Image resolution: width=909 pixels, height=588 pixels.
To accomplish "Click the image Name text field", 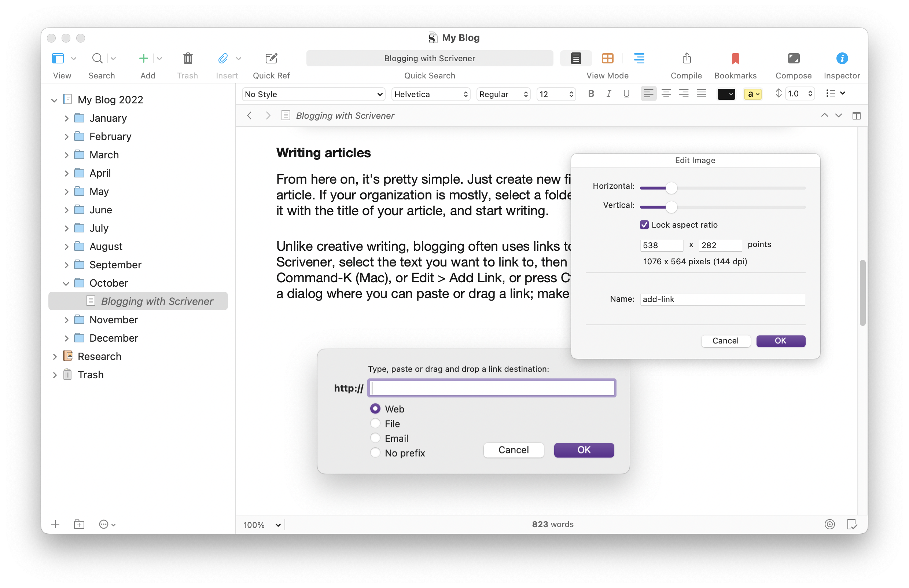I will point(722,299).
